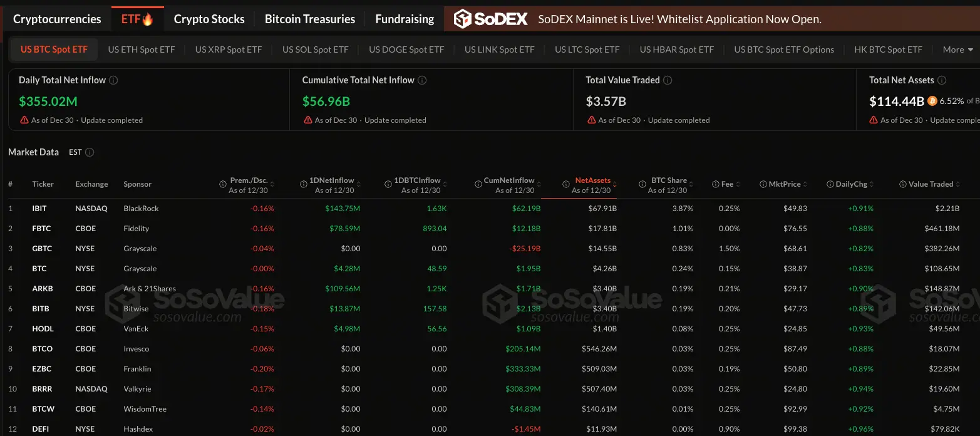
Task: Click the $355.02M daily inflow value
Action: pos(48,101)
